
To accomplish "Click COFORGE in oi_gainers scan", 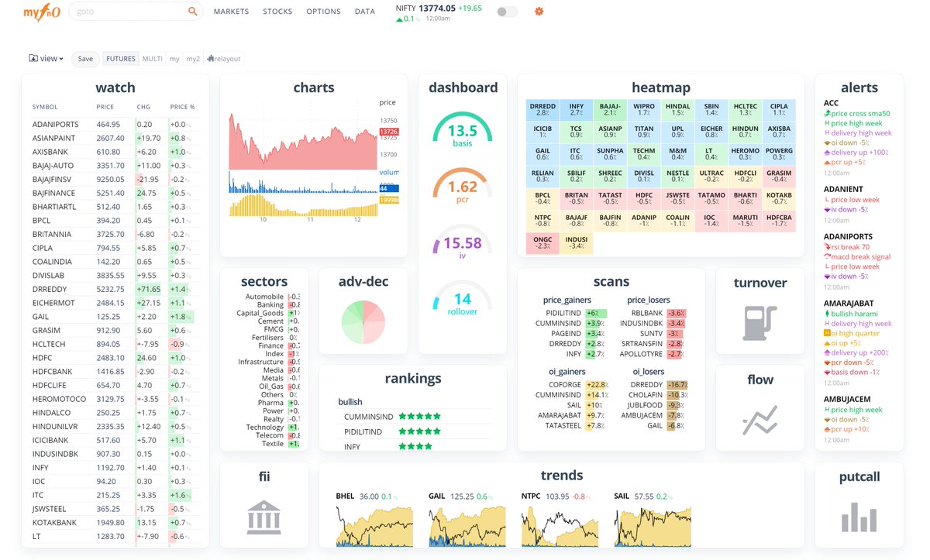I will [566, 385].
